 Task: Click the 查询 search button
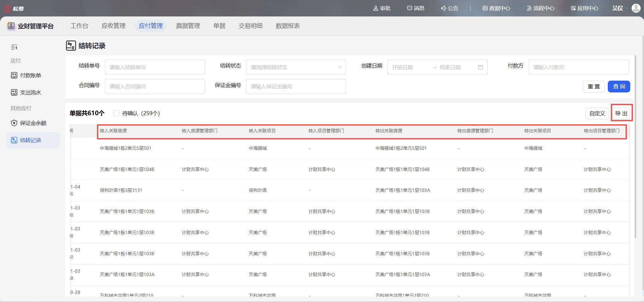619,86
